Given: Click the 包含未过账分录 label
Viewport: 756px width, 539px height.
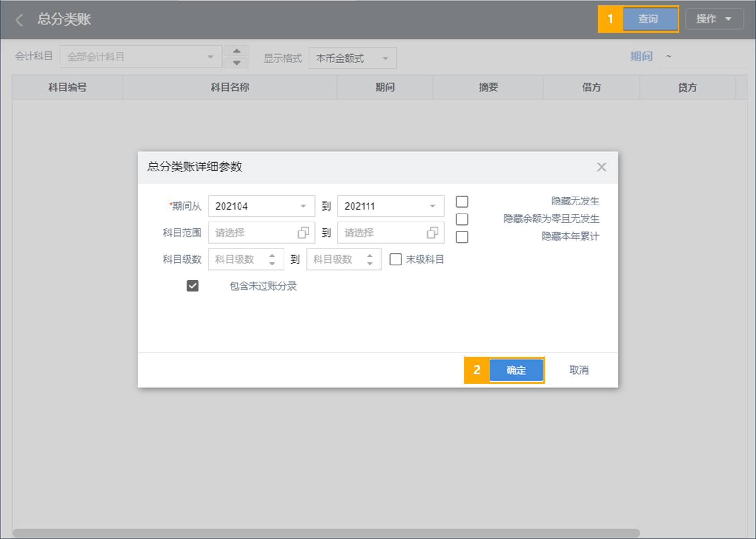Looking at the screenshot, I should click(x=263, y=286).
